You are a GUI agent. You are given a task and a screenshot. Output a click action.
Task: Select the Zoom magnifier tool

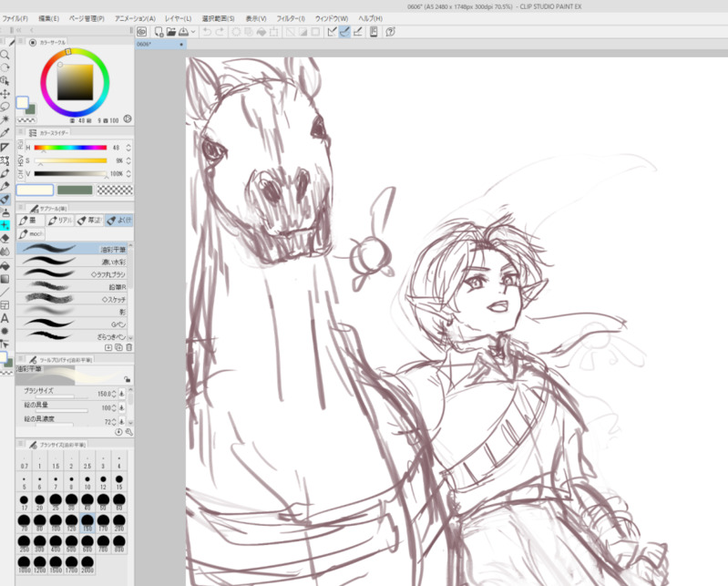click(x=5, y=55)
